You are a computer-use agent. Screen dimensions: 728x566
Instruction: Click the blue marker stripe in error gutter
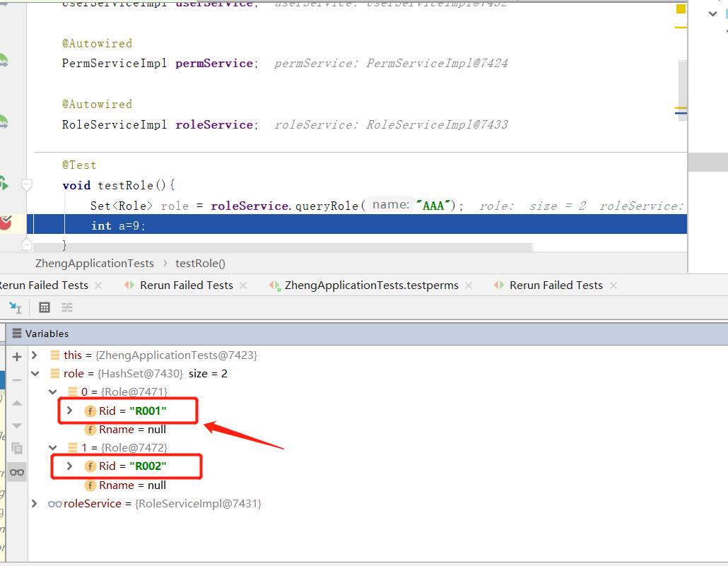pyautogui.click(x=681, y=112)
